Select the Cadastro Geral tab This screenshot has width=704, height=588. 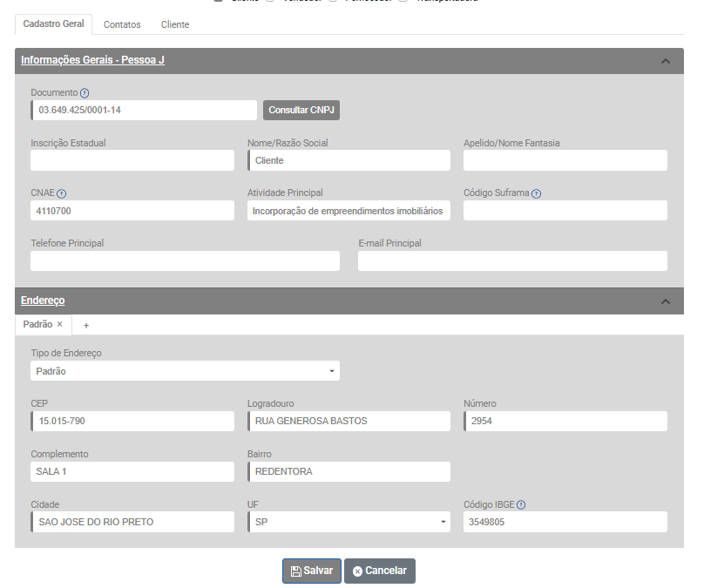[53, 24]
